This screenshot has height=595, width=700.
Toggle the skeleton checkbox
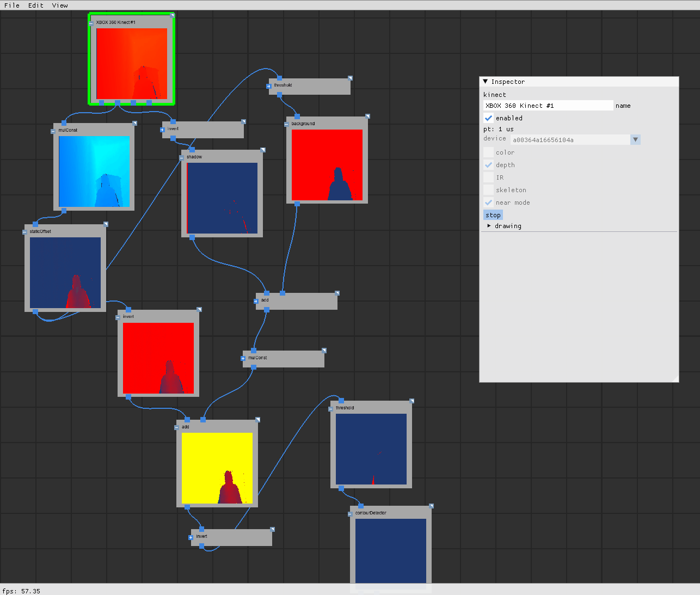coord(488,190)
